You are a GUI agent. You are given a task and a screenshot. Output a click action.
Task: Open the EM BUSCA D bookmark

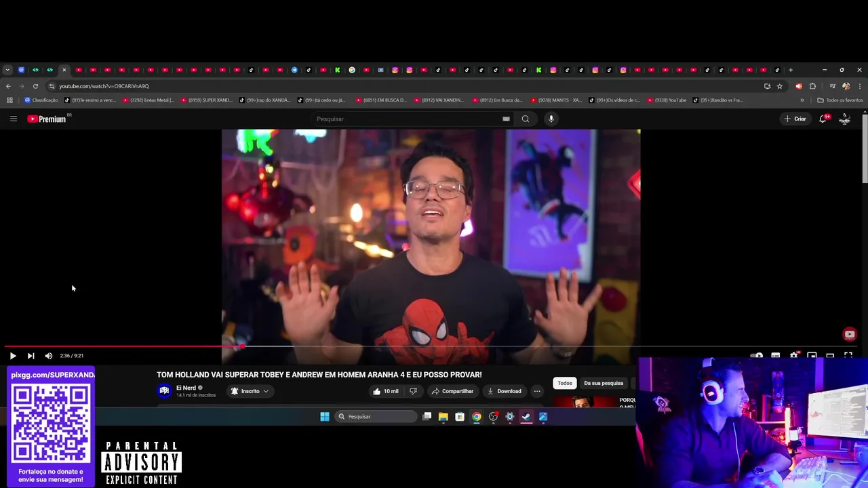click(x=380, y=100)
